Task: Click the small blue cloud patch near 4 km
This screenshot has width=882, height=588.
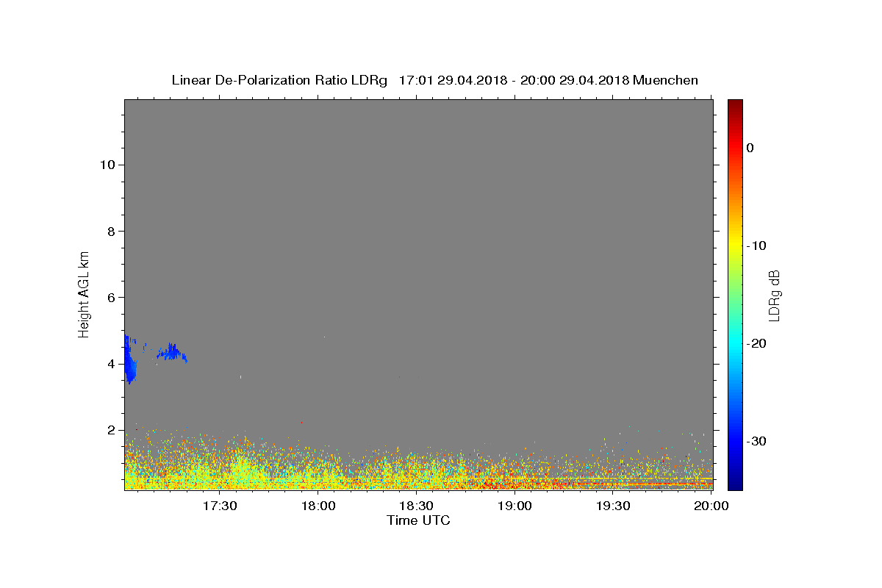Action: 172,353
